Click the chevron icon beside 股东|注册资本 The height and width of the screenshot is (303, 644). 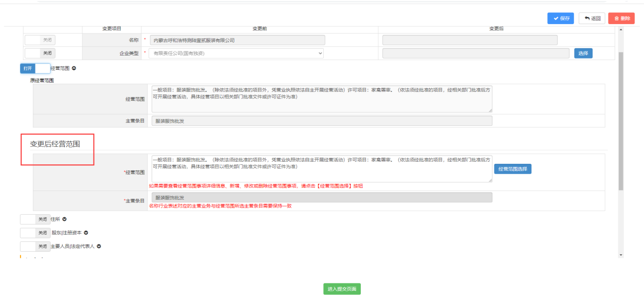(86, 233)
